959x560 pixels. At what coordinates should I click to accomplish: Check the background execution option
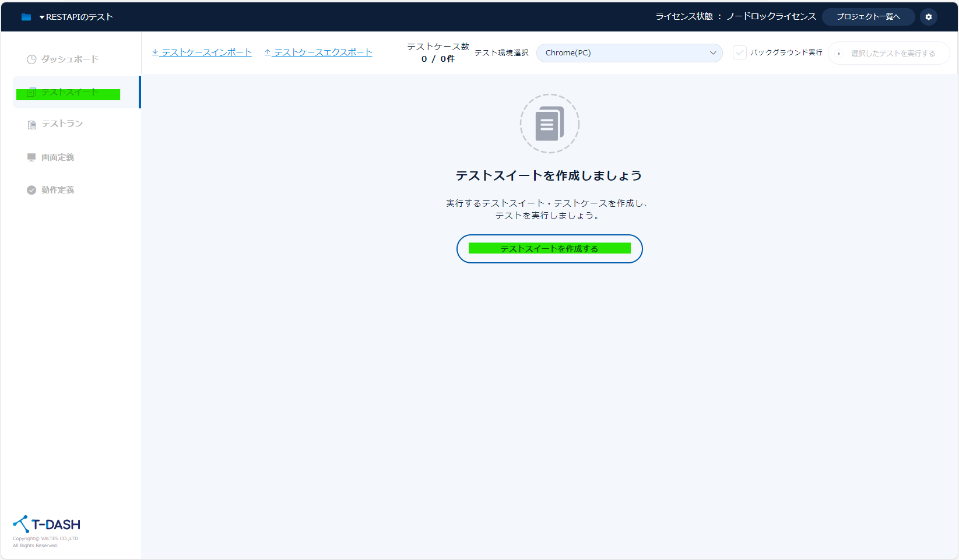[740, 52]
